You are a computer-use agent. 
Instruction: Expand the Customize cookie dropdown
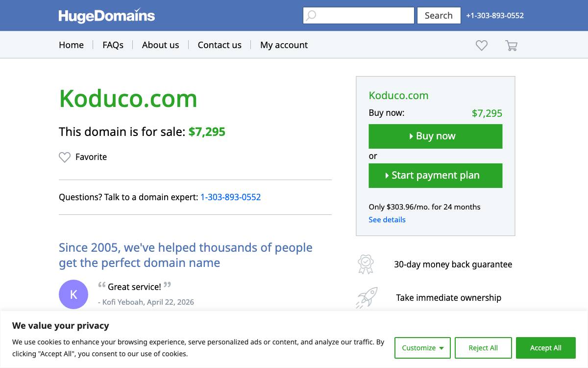[x=423, y=348]
